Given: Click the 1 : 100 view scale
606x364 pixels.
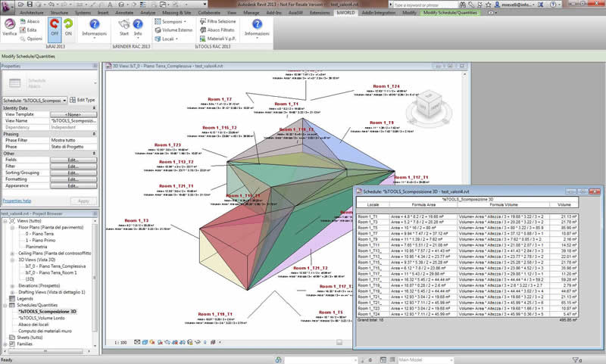Looking at the screenshot, I should (120, 342).
